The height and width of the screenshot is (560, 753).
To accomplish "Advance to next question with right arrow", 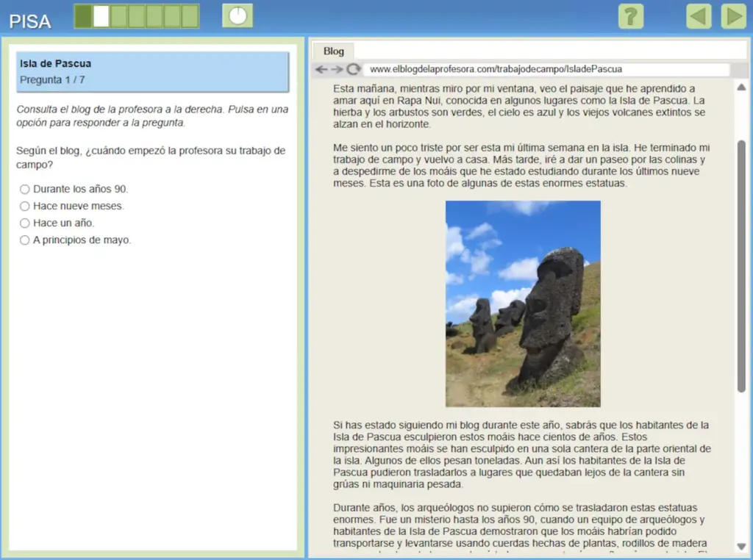I will pyautogui.click(x=733, y=16).
